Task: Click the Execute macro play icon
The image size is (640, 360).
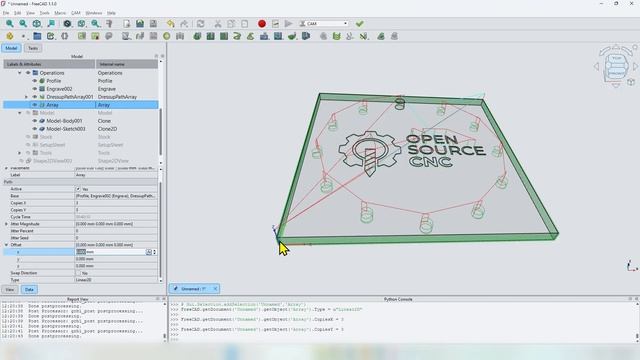Action: (289, 24)
